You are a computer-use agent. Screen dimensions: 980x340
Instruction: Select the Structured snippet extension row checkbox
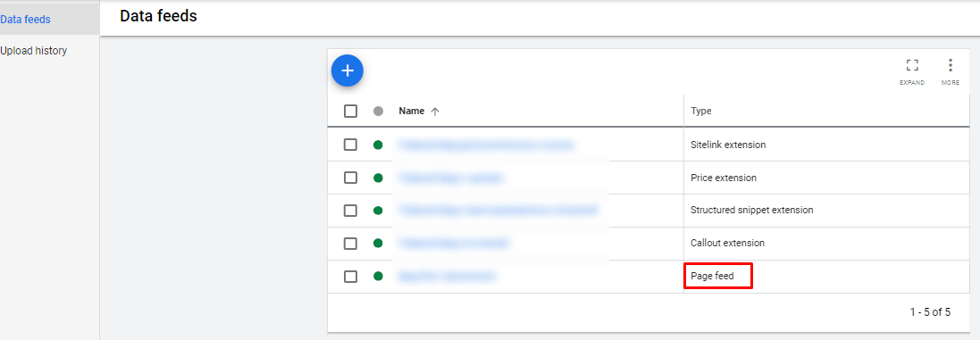coord(350,211)
